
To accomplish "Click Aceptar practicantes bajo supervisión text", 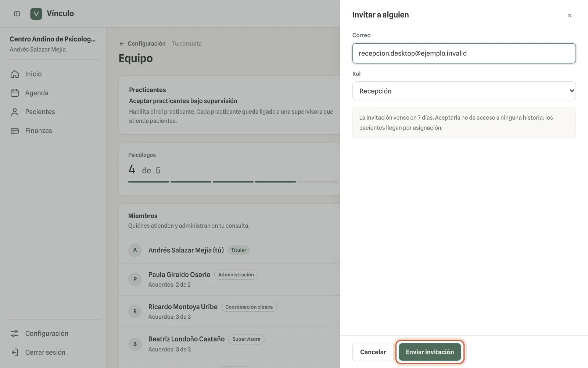I will tap(183, 101).
